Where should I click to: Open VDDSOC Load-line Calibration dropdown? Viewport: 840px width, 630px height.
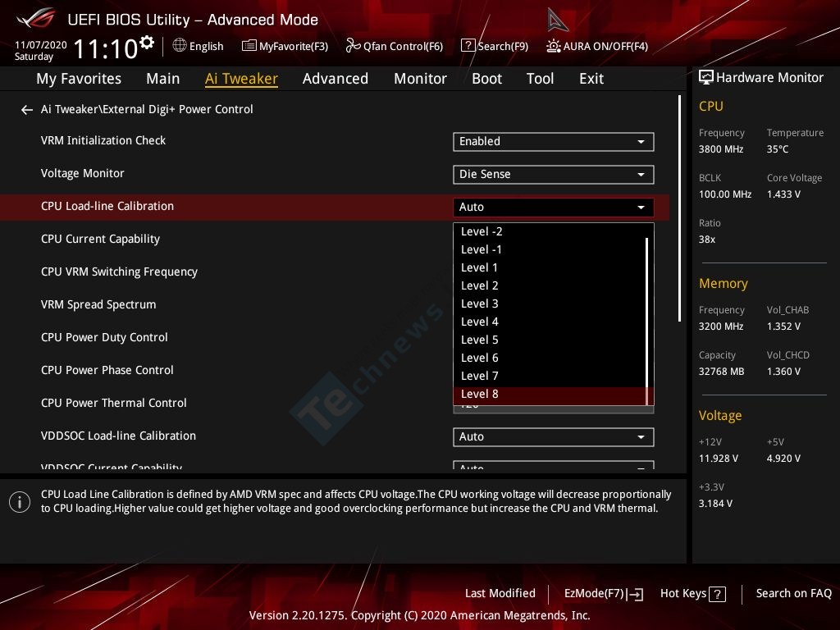(x=554, y=436)
